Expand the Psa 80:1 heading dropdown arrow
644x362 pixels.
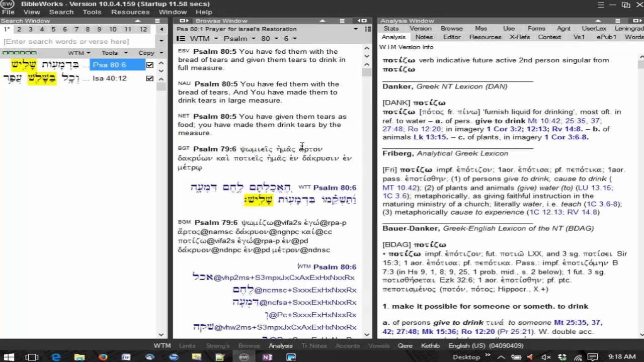coord(355,29)
